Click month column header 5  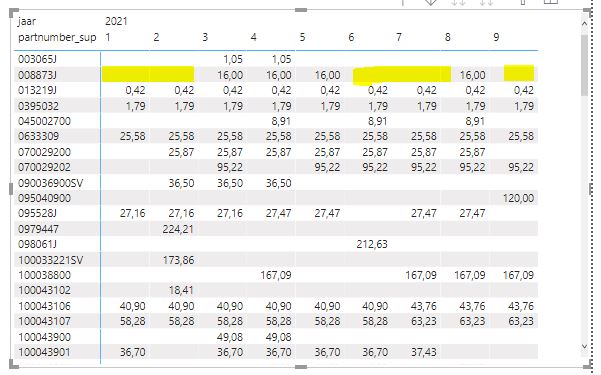coord(302,37)
